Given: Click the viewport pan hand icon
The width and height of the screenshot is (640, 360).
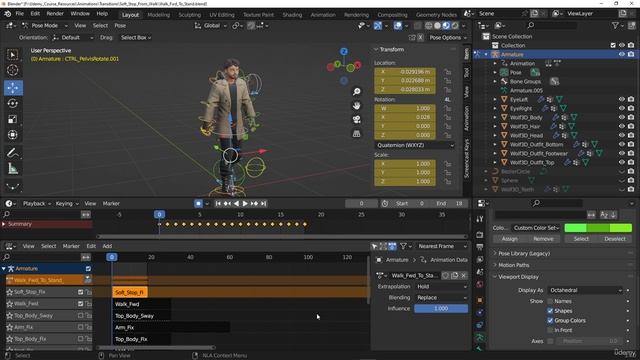Looking at the screenshot, I should point(356,105).
